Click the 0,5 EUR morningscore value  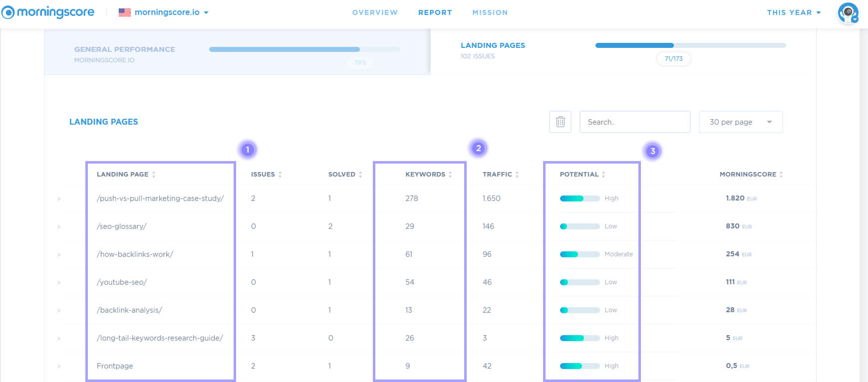click(x=738, y=366)
